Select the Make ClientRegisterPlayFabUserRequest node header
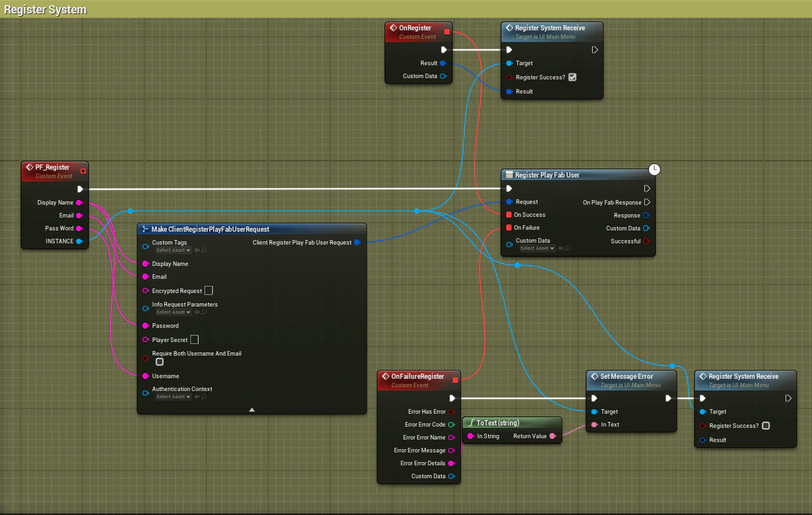The image size is (812, 515). [210, 229]
